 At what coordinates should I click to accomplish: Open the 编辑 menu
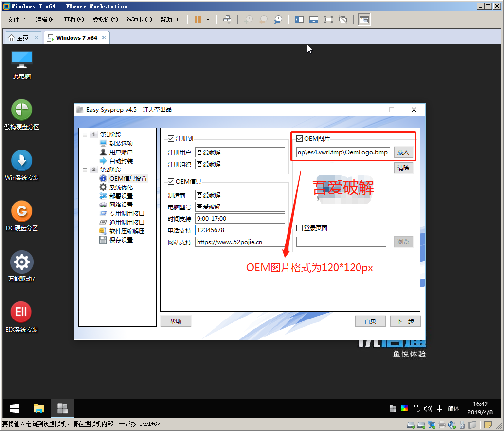click(x=46, y=19)
